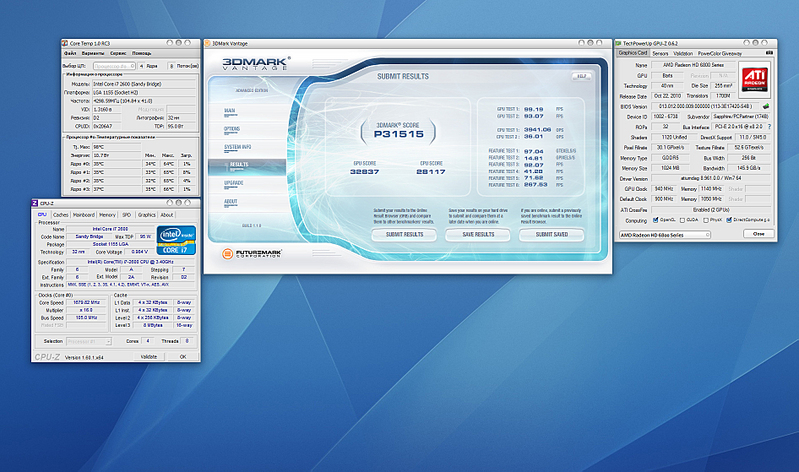This screenshot has height=472, width=799.
Task: Click the CPU score value 28117
Action: tap(431, 172)
